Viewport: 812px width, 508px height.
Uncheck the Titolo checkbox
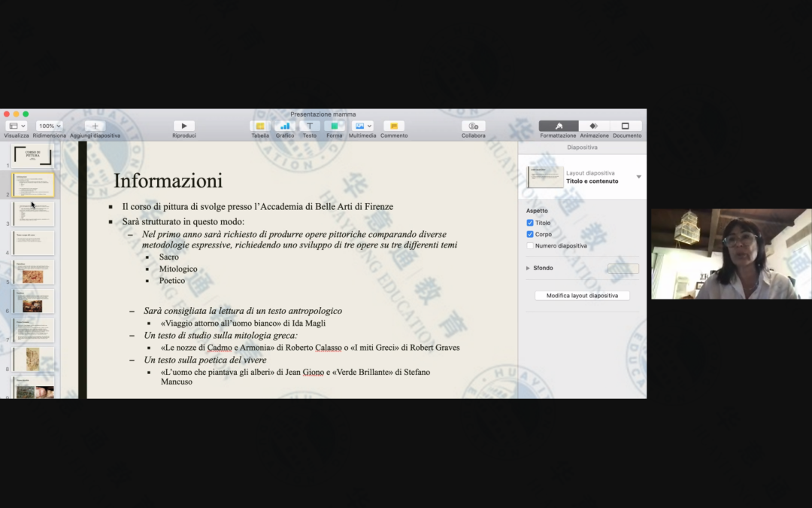[530, 223]
